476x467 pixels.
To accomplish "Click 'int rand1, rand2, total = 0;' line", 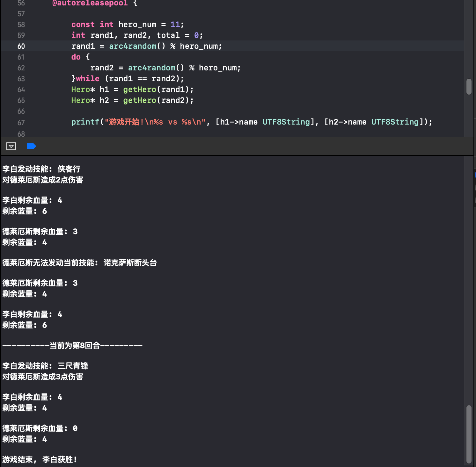I will (x=137, y=35).
